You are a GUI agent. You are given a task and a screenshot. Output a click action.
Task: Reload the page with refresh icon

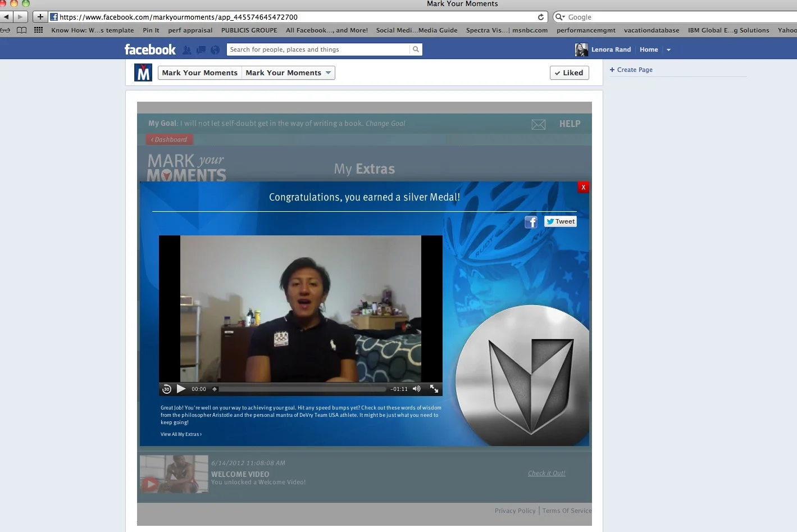click(541, 17)
